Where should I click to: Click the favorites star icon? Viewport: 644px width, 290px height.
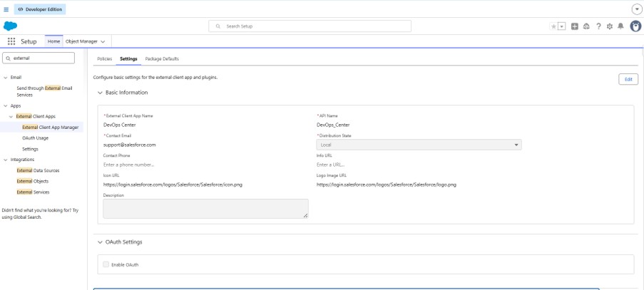tap(553, 26)
